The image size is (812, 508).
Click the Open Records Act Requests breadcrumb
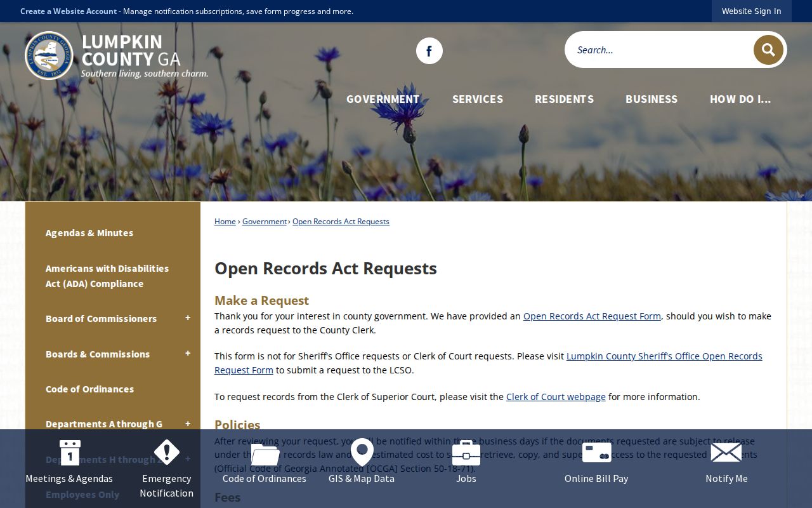(341, 222)
